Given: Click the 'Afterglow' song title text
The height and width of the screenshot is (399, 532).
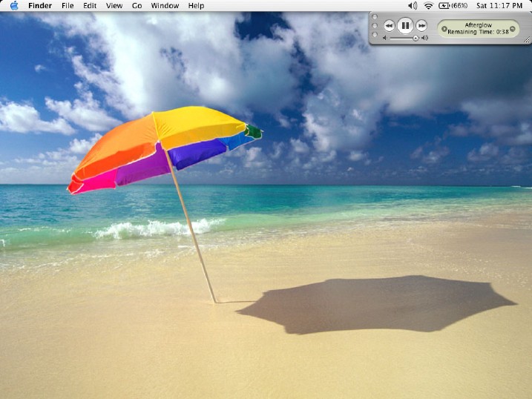Looking at the screenshot, I should coord(478,25).
